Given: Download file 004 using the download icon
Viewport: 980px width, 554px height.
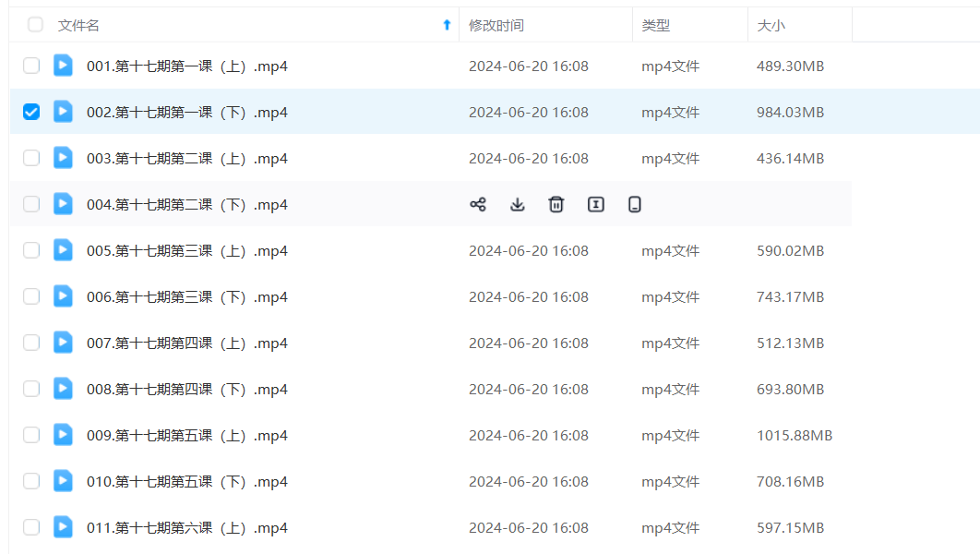Looking at the screenshot, I should tap(518, 205).
